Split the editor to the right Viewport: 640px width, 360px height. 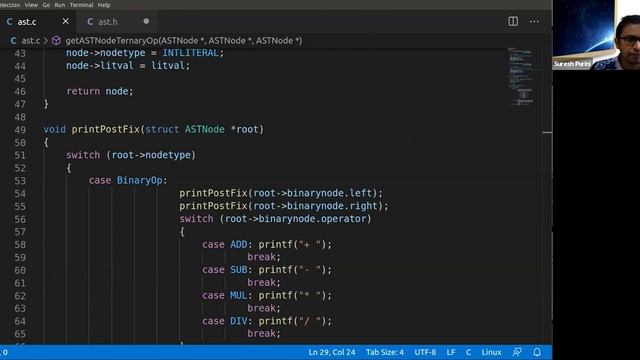click(x=513, y=21)
